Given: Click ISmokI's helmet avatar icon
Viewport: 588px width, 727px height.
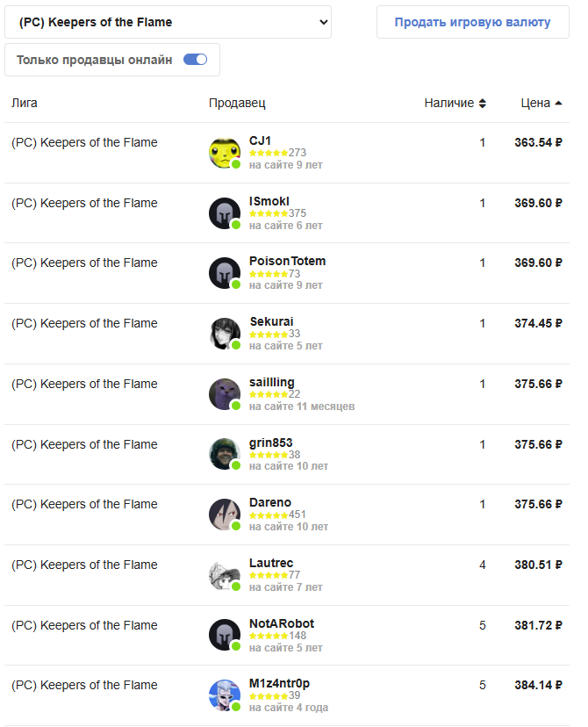Looking at the screenshot, I should tap(225, 213).
